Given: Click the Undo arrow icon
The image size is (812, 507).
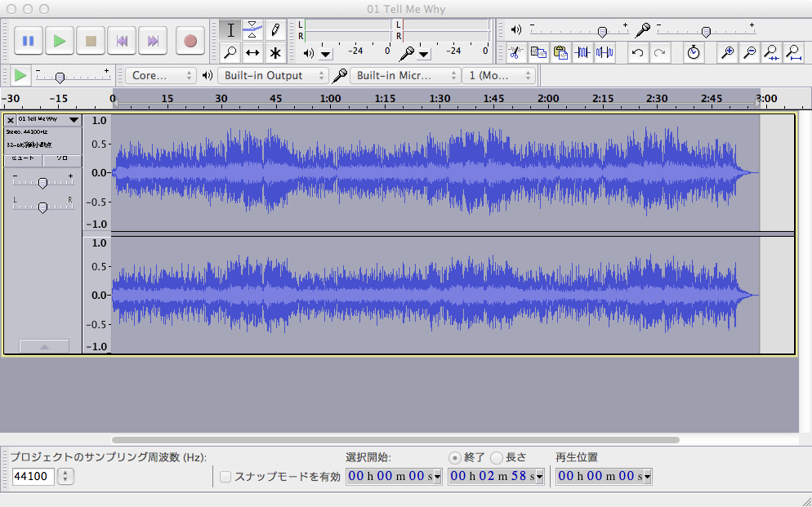Looking at the screenshot, I should (638, 52).
